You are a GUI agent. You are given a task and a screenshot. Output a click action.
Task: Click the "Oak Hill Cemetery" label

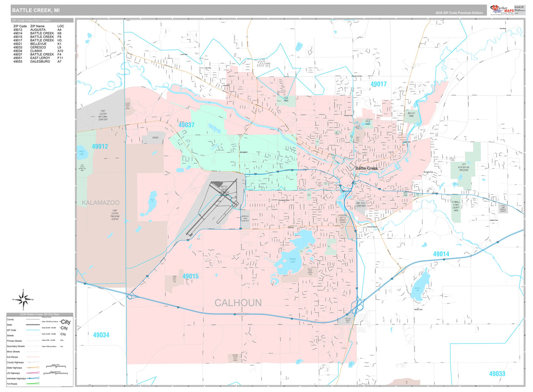pyautogui.click(x=361, y=204)
